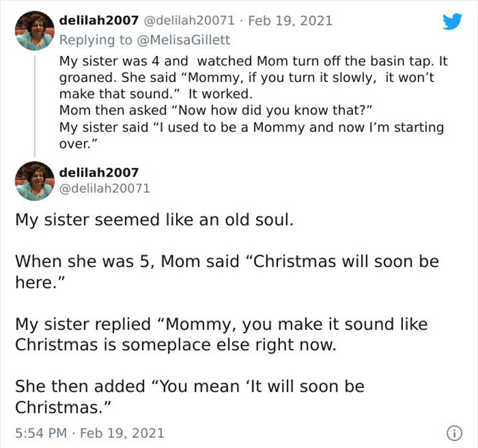Click the gray @delilah20071 handle beside the date
Viewport: 478px width, 448px height.
[x=189, y=21]
